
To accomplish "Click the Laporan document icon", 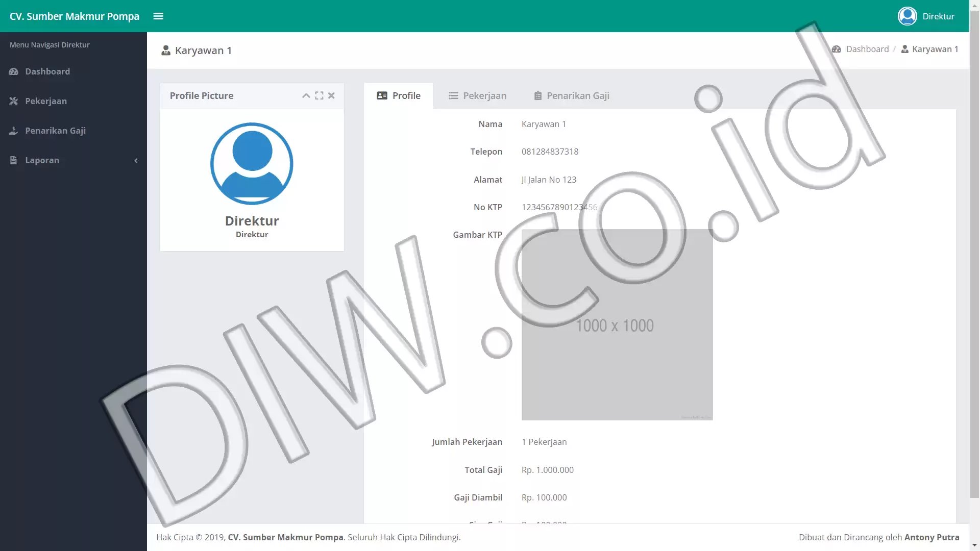I will click(x=13, y=160).
